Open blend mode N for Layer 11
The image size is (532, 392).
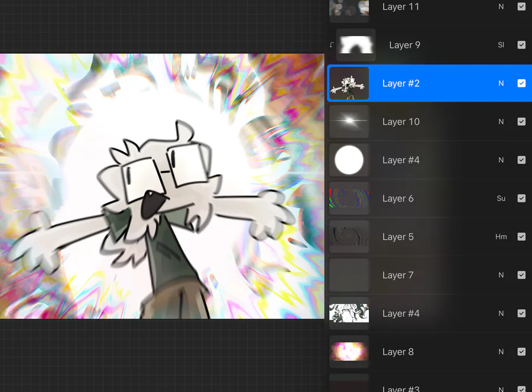coord(501,7)
